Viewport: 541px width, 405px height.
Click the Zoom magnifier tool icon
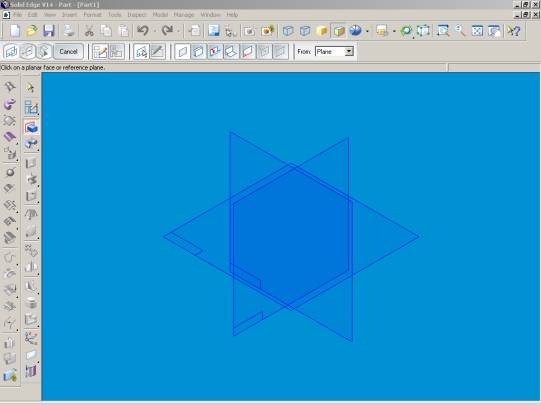click(460, 31)
